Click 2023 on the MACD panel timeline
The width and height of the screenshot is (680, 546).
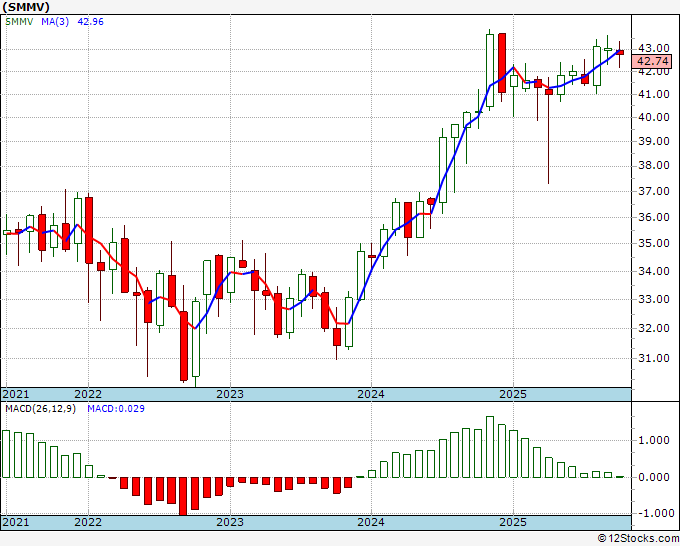pyautogui.click(x=230, y=522)
